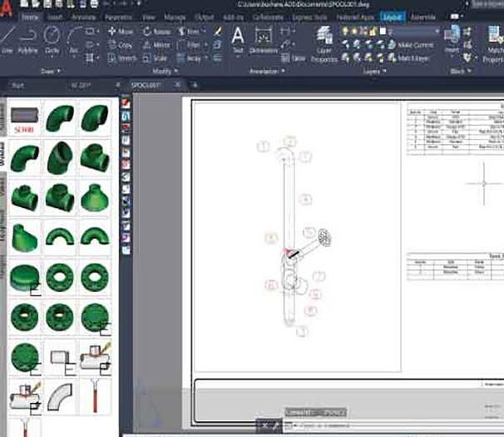The width and height of the screenshot is (504, 437).
Task: Expand the Draw panel dropdown
Action: (x=52, y=72)
